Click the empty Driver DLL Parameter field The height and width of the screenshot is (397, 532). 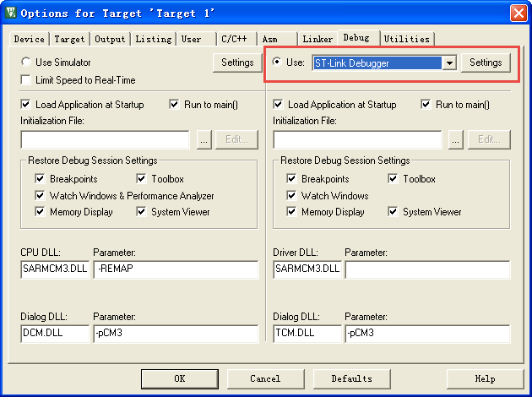(427, 269)
